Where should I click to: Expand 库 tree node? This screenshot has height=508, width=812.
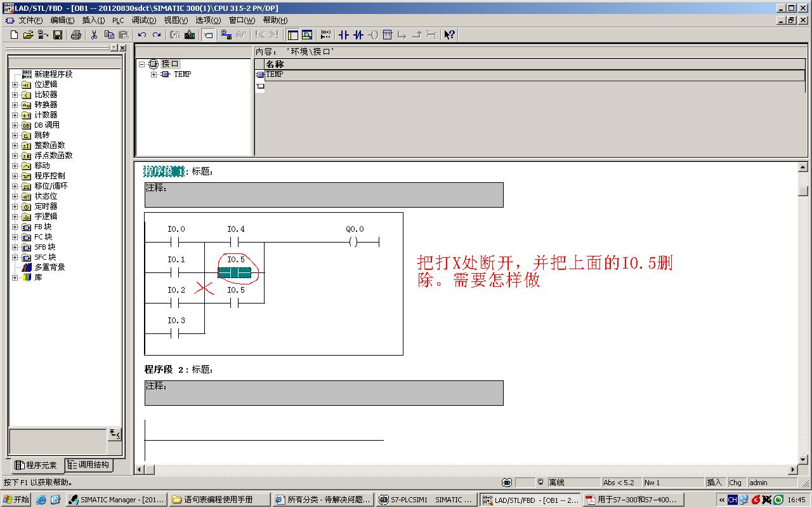point(15,277)
